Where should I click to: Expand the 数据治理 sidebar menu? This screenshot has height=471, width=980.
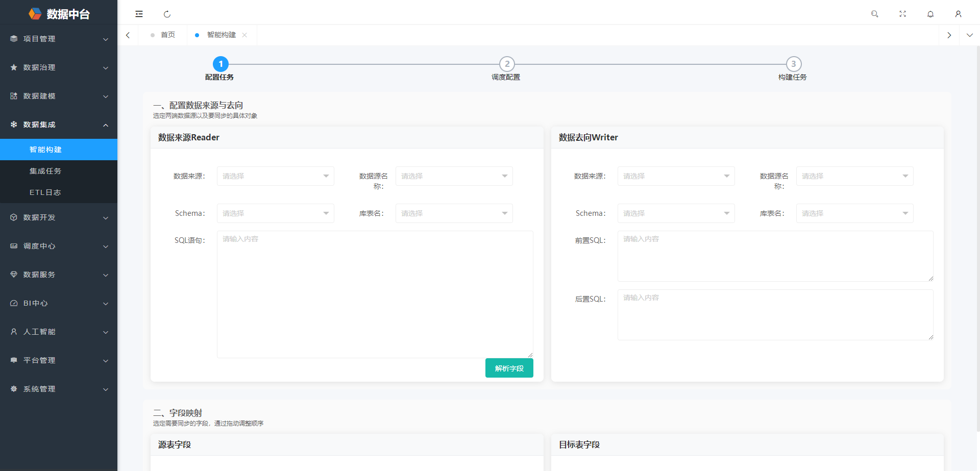coord(59,67)
